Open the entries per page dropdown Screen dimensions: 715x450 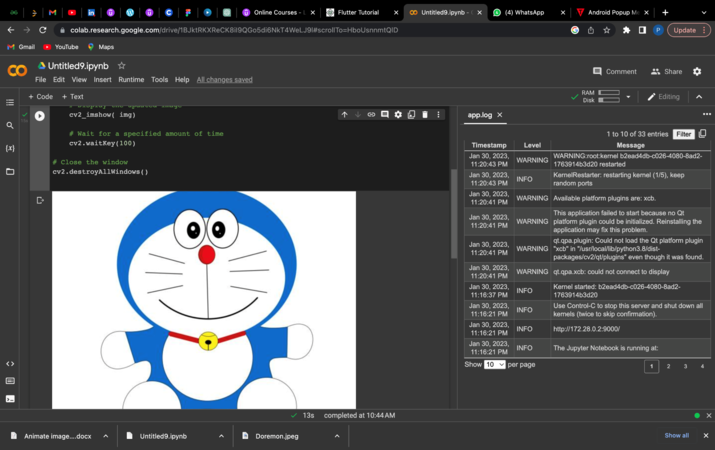(x=494, y=365)
